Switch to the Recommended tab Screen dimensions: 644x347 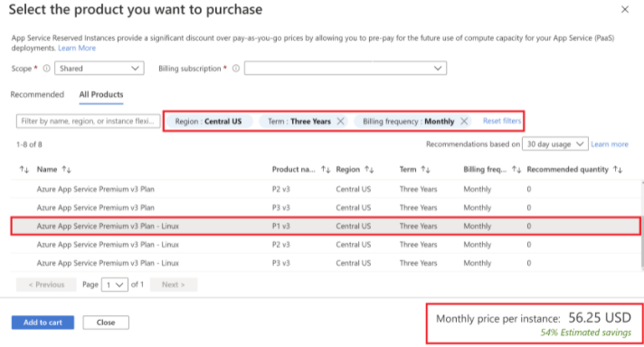(x=37, y=94)
